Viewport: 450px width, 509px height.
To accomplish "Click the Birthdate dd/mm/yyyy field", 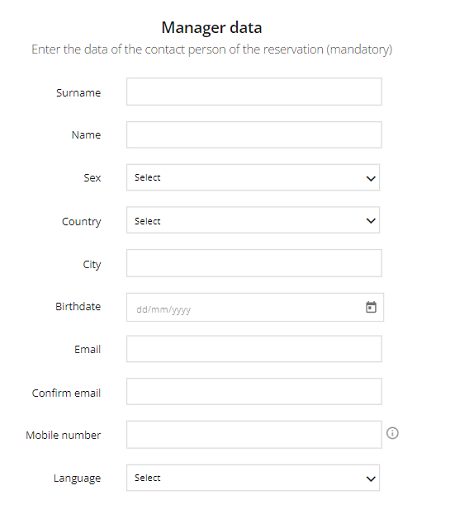I will coord(255,307).
